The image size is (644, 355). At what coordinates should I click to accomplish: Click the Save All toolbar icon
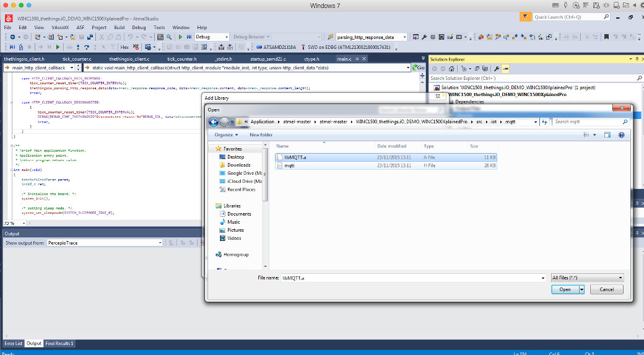click(90, 37)
